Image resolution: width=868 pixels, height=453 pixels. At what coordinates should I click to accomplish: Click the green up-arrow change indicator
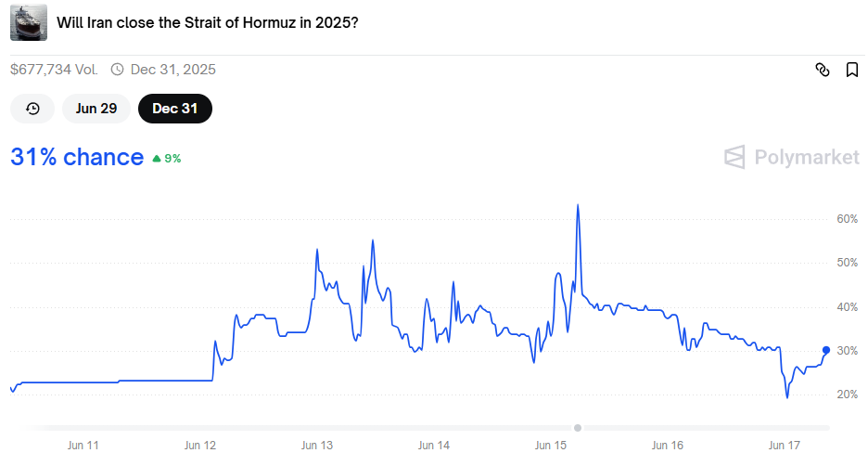click(x=156, y=159)
